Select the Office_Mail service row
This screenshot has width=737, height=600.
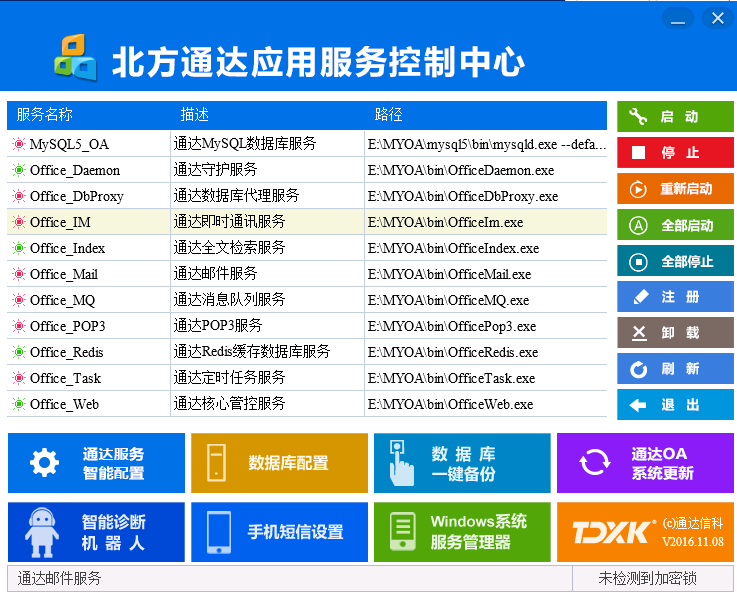click(x=307, y=274)
